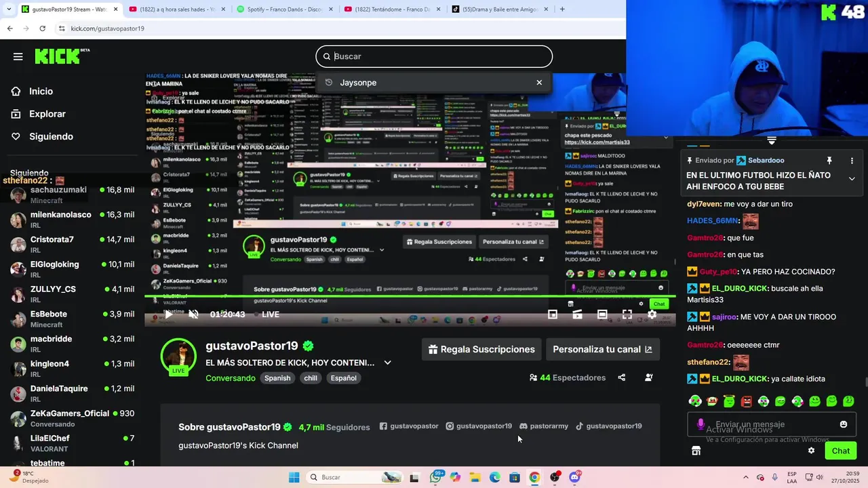Expand the stream title chevron
Viewport: 868px width, 488px height.
pyautogui.click(x=388, y=363)
